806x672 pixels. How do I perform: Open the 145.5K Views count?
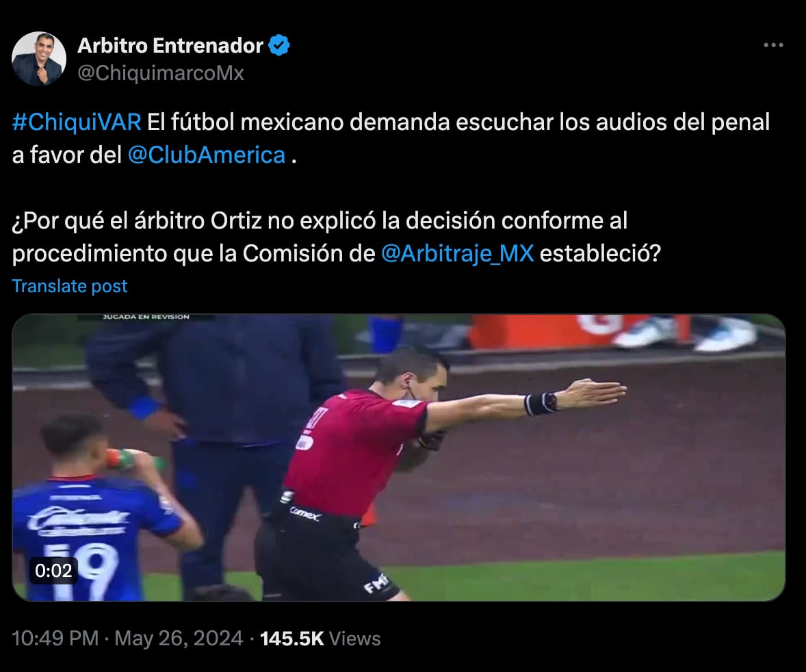pos(320,638)
